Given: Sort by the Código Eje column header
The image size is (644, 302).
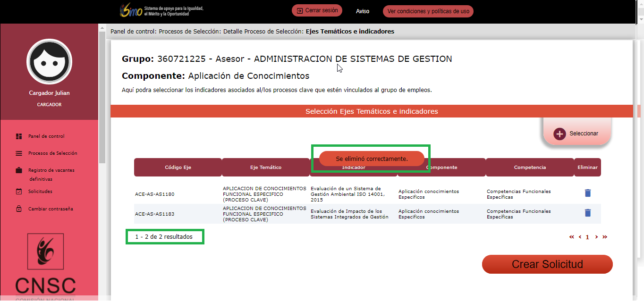Looking at the screenshot, I should coord(178,168).
